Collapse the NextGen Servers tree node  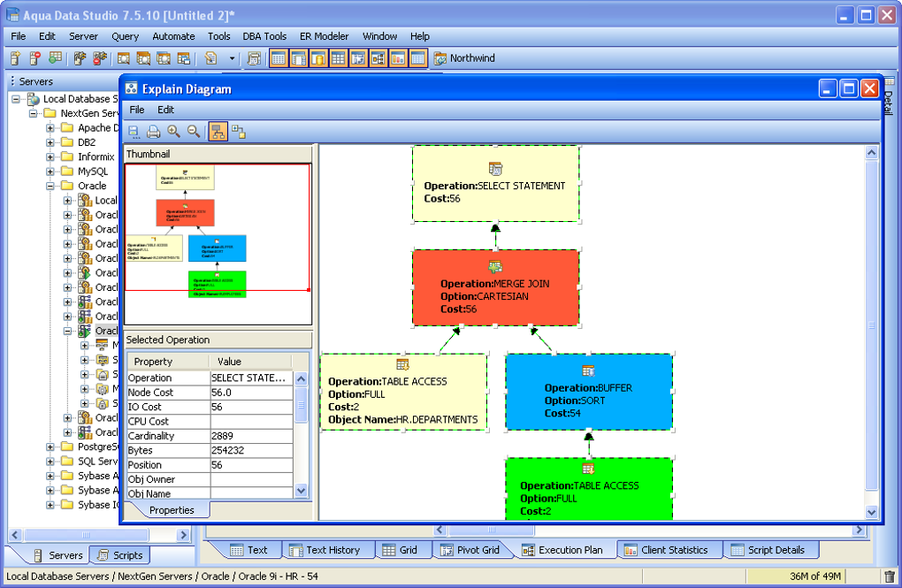(x=34, y=113)
